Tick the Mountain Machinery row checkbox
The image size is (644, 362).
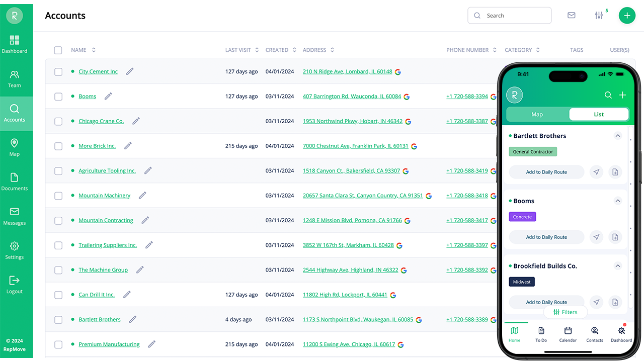(58, 196)
